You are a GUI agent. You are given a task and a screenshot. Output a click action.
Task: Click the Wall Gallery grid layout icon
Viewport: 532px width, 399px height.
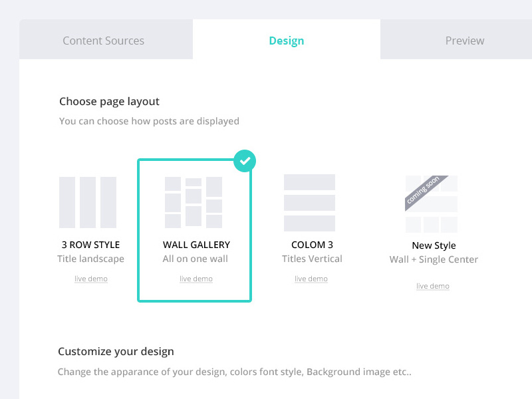click(x=194, y=202)
